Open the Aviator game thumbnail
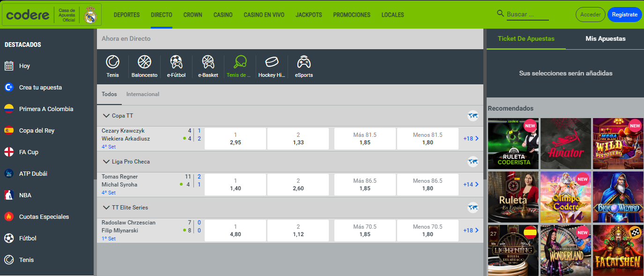644x276 pixels. 566,144
